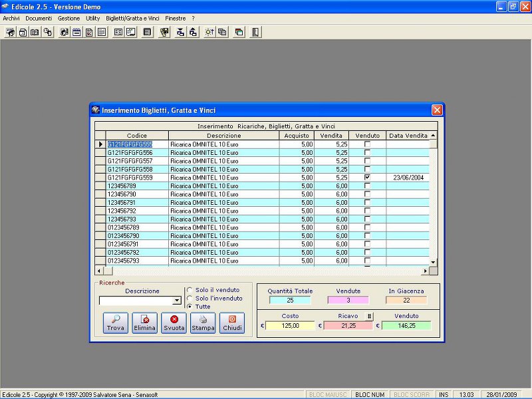Close the dialog with the Chiudi button

click(x=232, y=323)
